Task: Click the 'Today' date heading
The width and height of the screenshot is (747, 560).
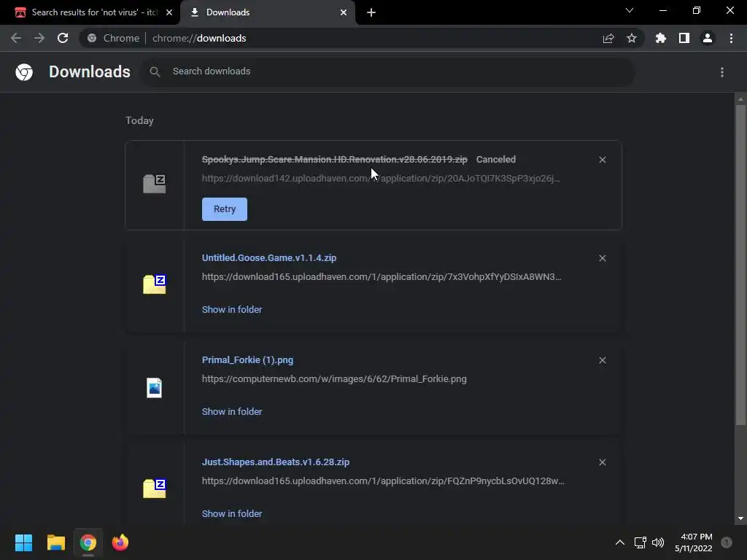Action: 139,120
